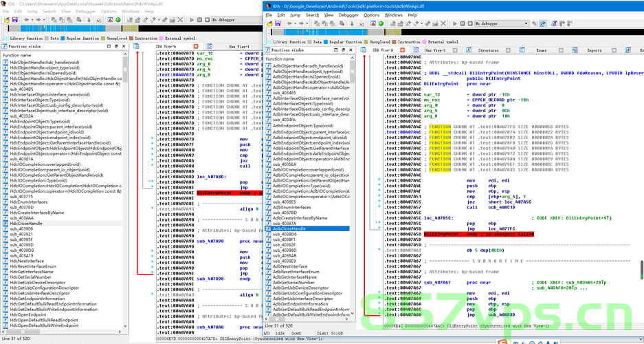Screen dimensions: 644x344
Task: X cancel icon in HdcWinApi window toolbar
Action: pyautogui.click(x=180, y=20)
